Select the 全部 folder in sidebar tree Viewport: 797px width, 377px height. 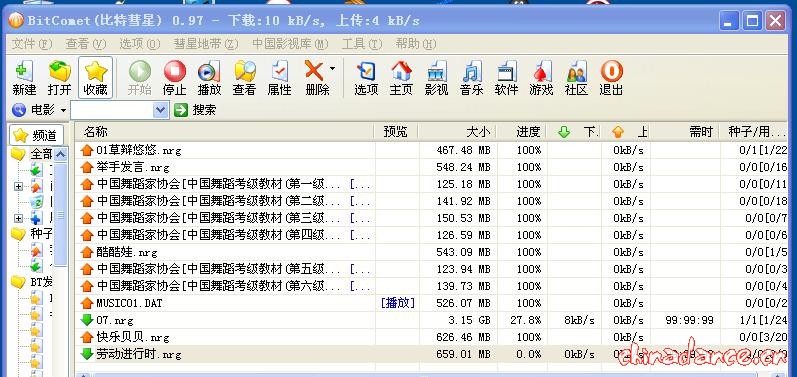[x=33, y=153]
